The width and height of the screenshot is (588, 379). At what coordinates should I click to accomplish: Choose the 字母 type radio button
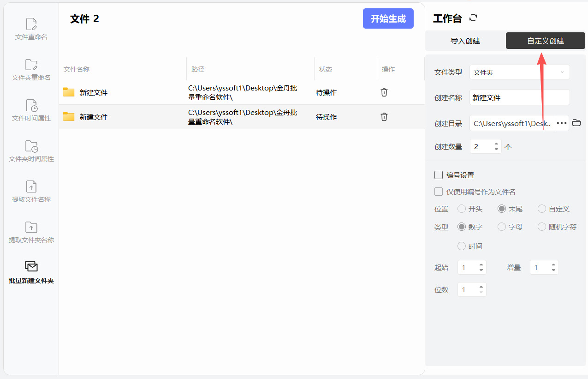(502, 227)
